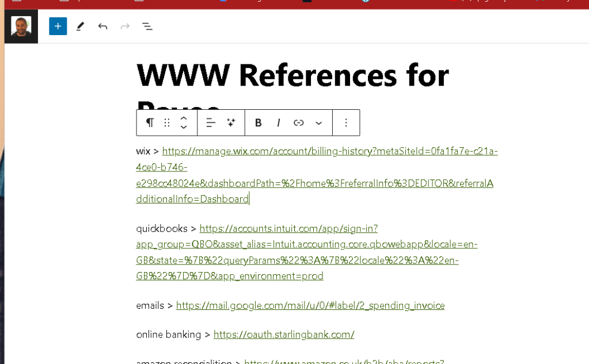Open the text alignment options
This screenshot has width=589, height=364.
[x=211, y=122]
